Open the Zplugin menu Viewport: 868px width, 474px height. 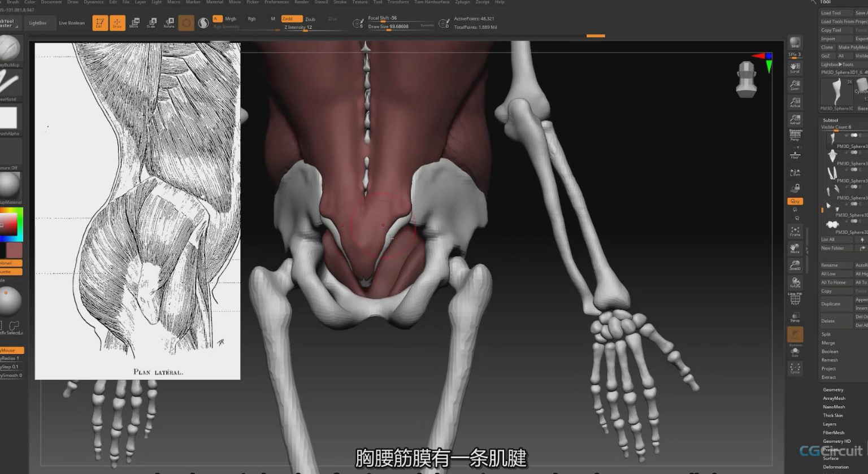[x=462, y=2]
